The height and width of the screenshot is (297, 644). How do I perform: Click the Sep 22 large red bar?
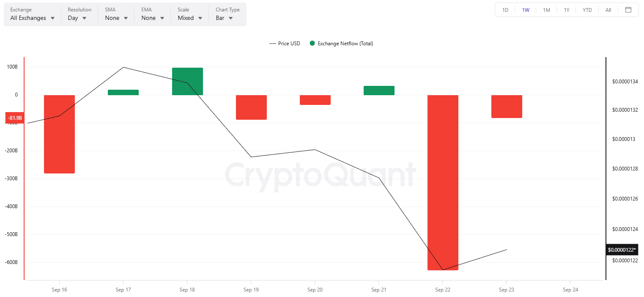tap(443, 182)
